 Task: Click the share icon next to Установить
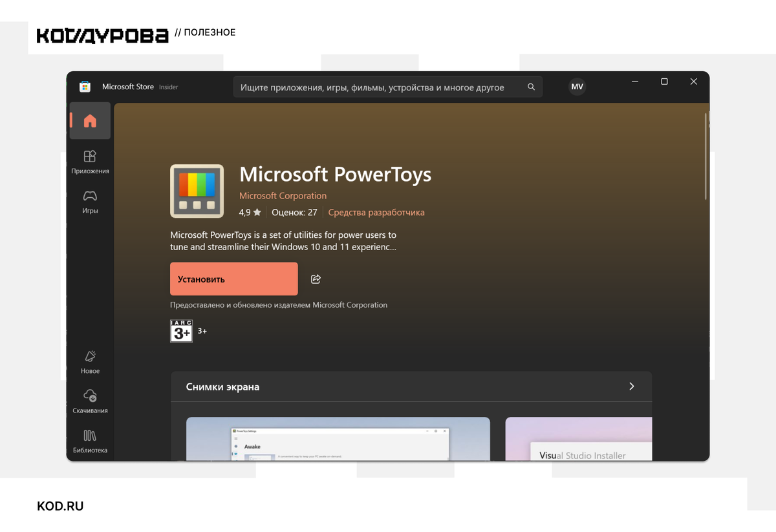point(316,279)
